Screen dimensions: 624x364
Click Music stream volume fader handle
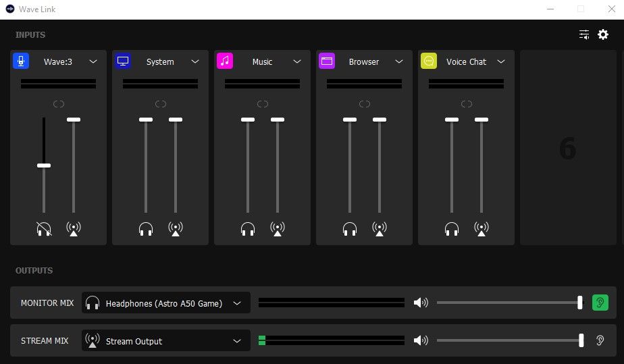[278, 120]
